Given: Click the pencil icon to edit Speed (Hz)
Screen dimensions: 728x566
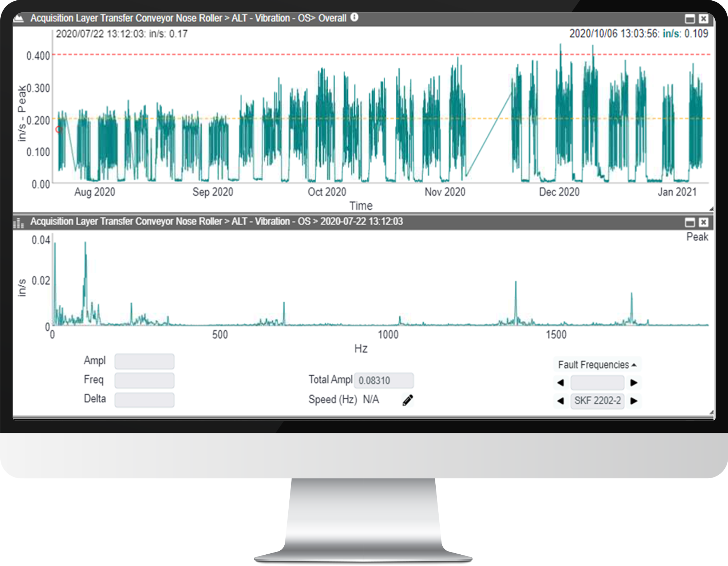Looking at the screenshot, I should [x=408, y=399].
